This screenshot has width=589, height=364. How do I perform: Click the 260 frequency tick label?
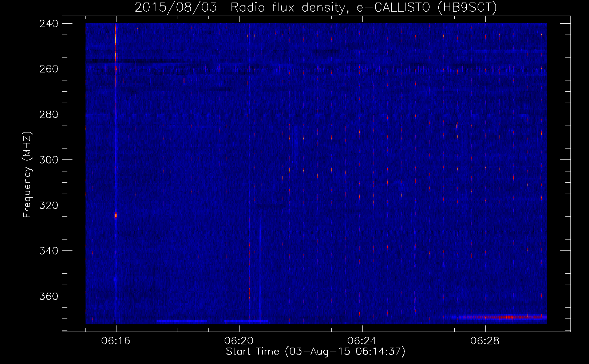pyautogui.click(x=49, y=69)
